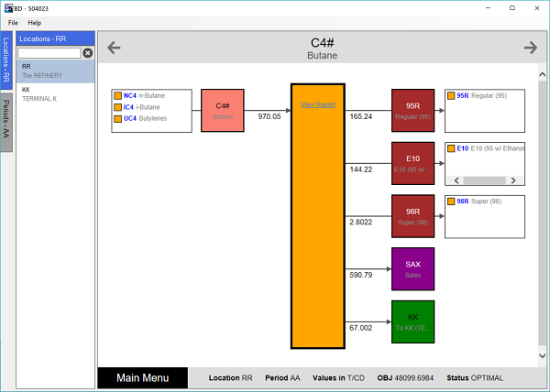Type in the locations search field
Viewport: 550px width, 392px height.
tap(49, 53)
